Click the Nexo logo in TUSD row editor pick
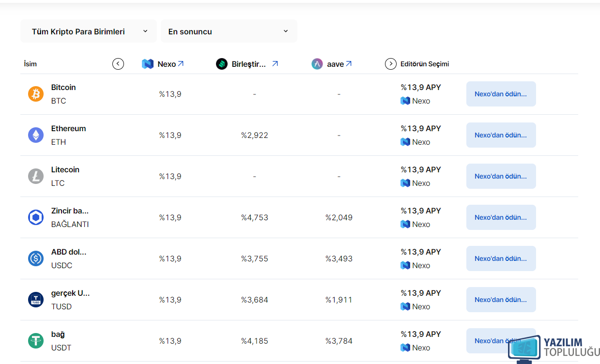 pos(405,306)
